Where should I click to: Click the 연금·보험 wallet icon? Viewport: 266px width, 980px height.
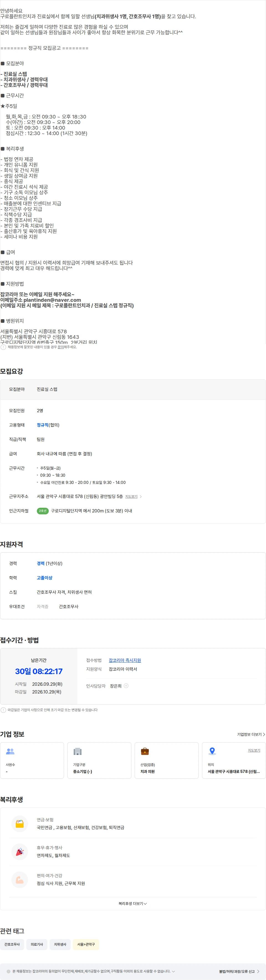coord(20,824)
